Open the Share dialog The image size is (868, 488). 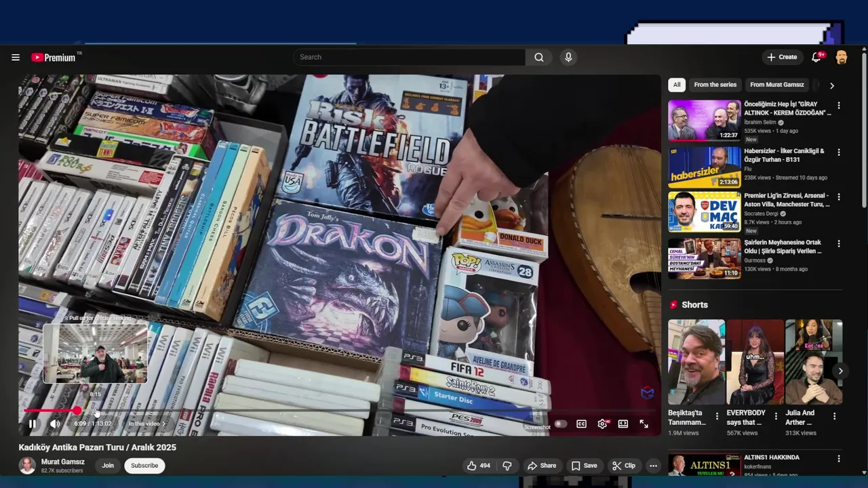click(541, 466)
